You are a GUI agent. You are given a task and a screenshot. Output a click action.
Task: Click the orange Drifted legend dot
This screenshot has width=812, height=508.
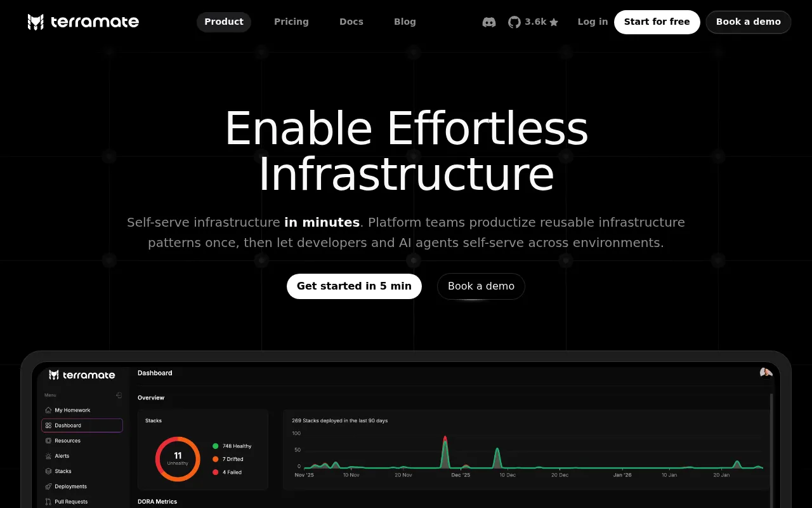(x=216, y=459)
